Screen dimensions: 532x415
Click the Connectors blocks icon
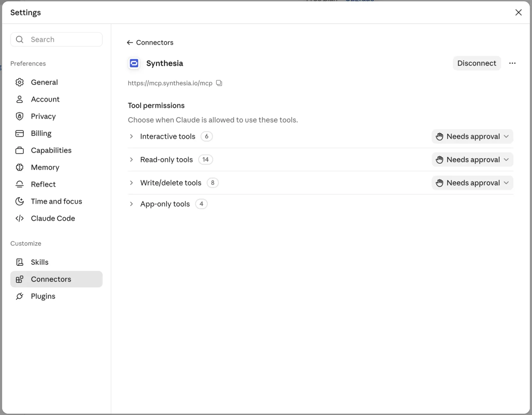point(20,279)
